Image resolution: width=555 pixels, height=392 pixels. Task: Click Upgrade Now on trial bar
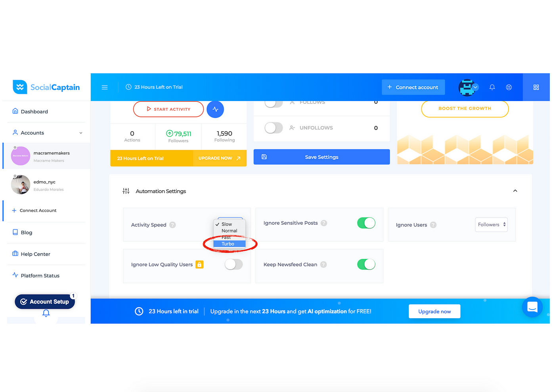coord(220,158)
